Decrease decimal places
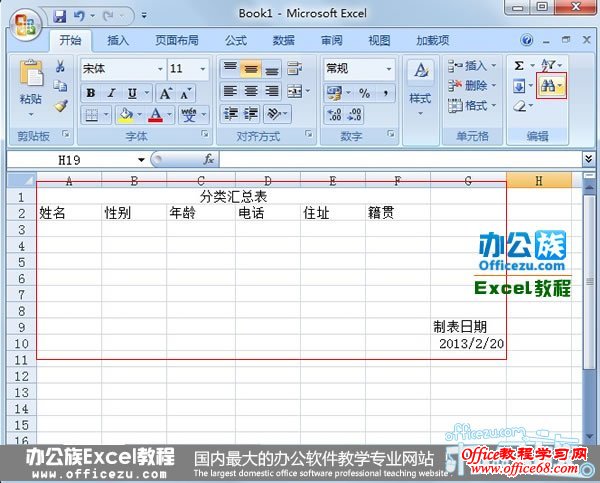 354,115
